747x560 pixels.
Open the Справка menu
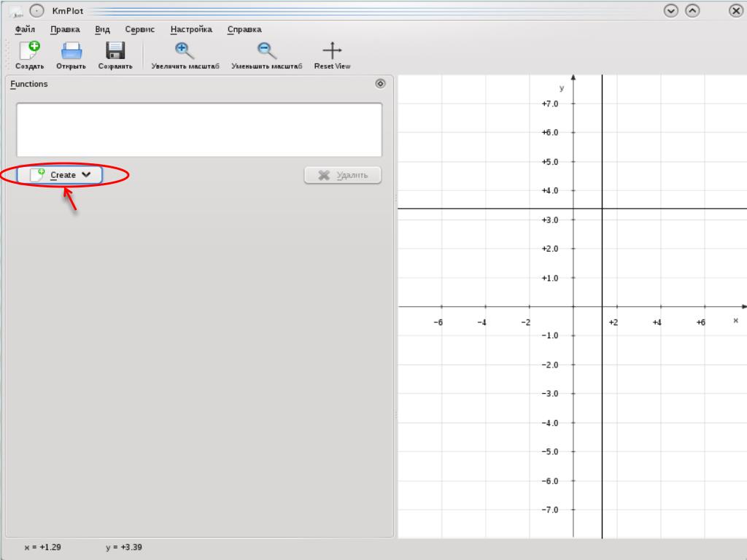tap(244, 29)
